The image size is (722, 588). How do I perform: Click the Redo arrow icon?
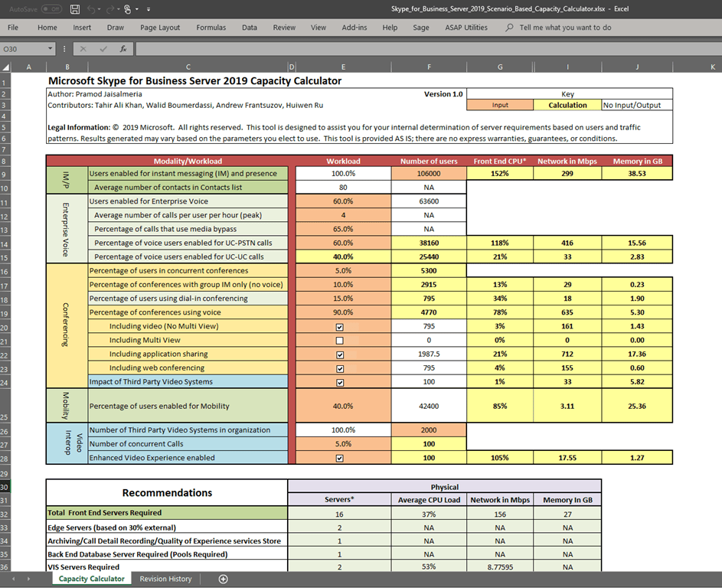click(x=112, y=9)
